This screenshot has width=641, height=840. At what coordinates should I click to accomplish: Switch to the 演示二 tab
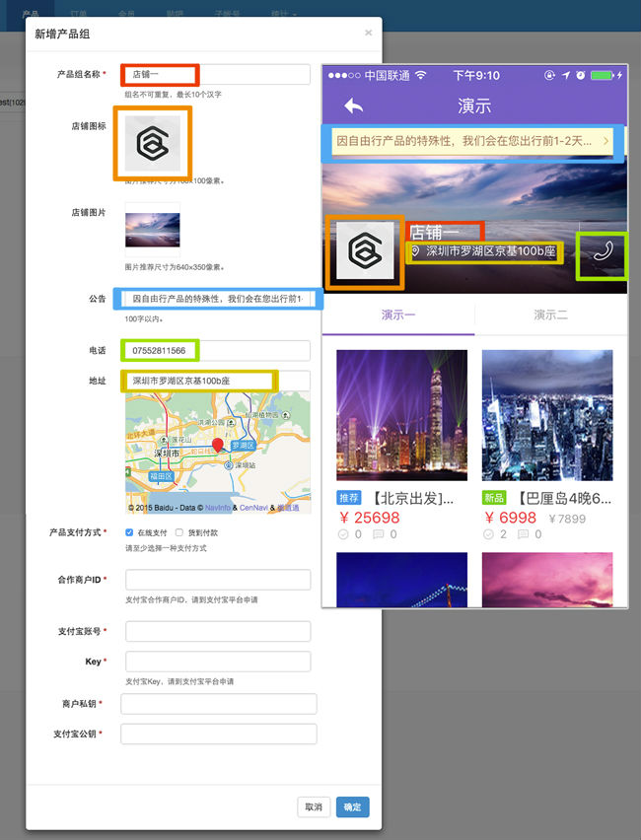(x=550, y=315)
